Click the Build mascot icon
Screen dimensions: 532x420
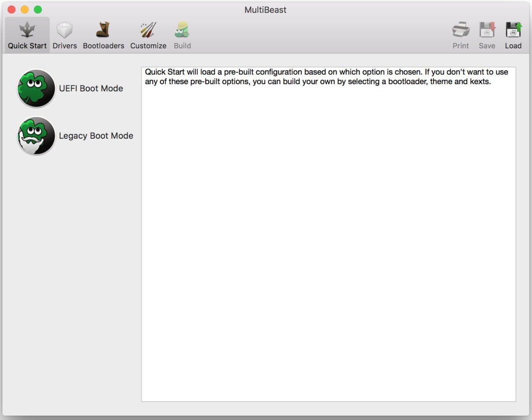[182, 30]
